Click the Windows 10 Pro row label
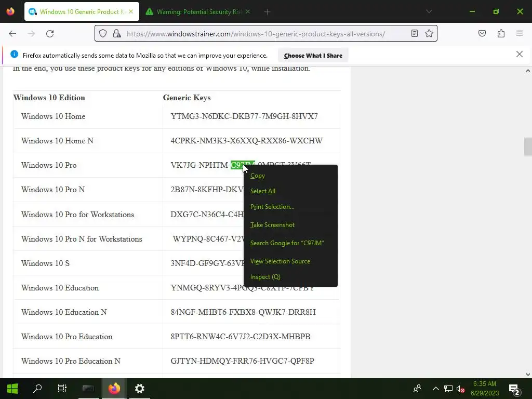This screenshot has width=532, height=399. (49, 165)
